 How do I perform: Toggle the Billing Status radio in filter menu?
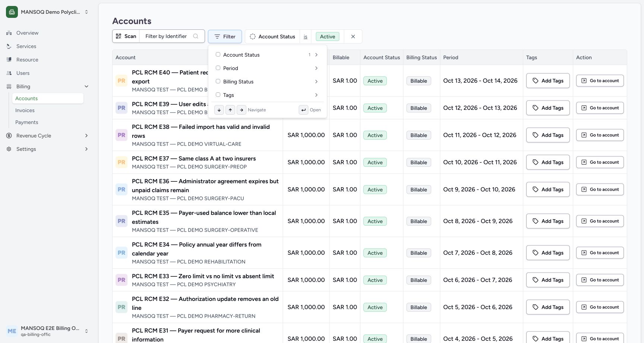coord(218,81)
